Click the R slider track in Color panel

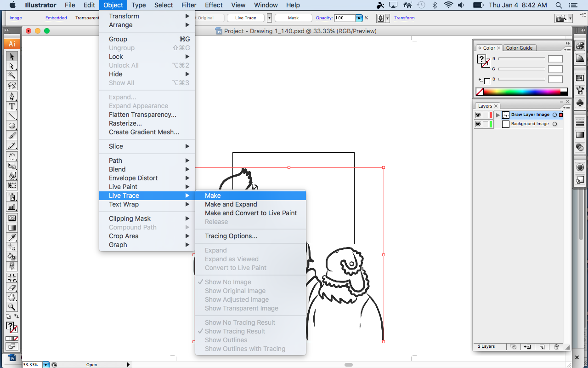[522, 59]
